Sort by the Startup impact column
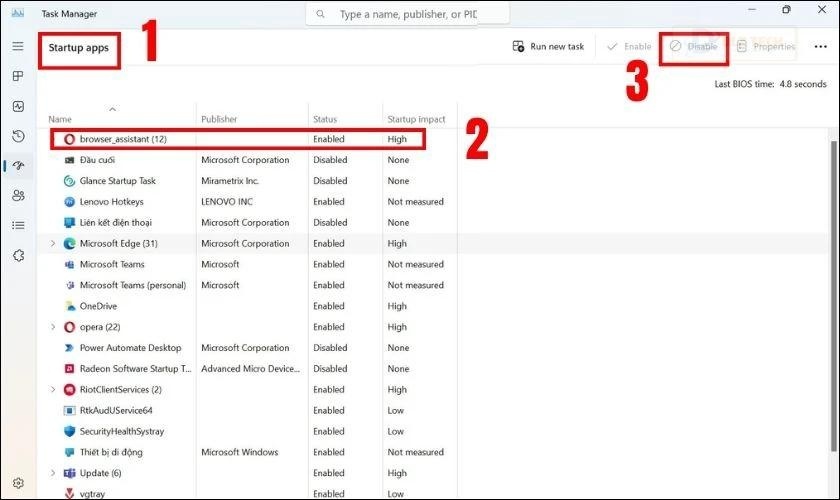Image resolution: width=840 pixels, height=500 pixels. click(416, 119)
